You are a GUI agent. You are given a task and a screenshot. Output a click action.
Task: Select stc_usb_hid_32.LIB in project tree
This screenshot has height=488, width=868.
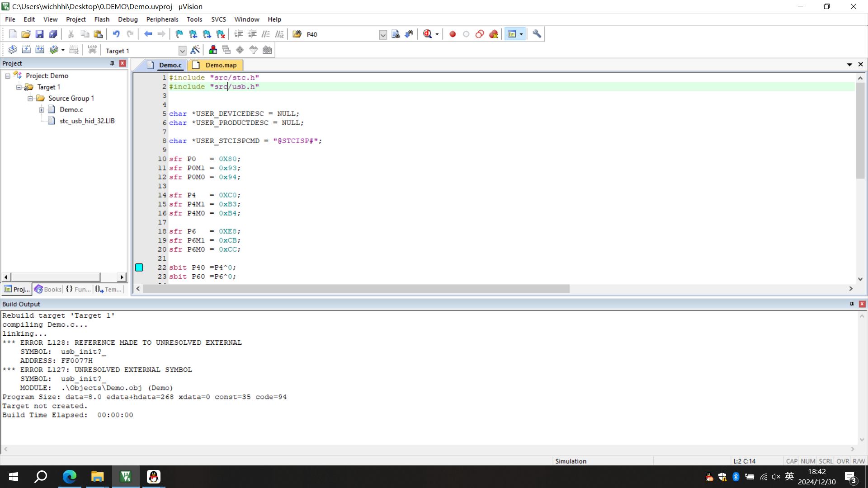coord(87,121)
